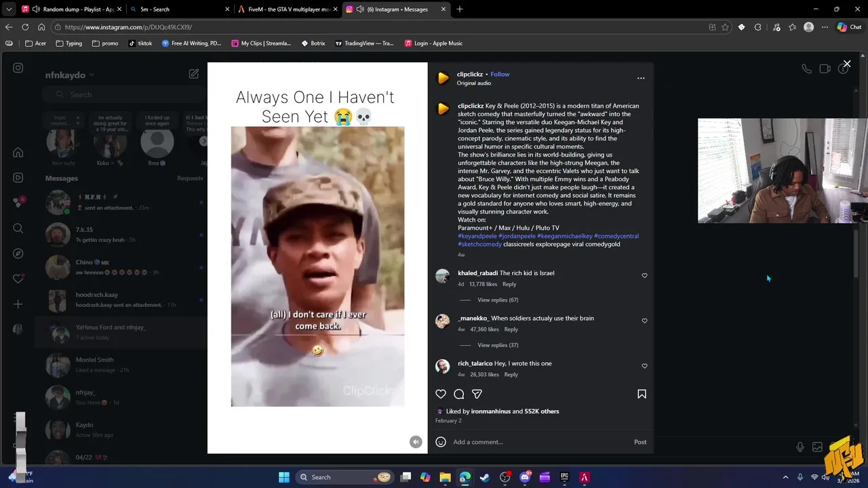The width and height of the screenshot is (868, 488).
Task: Go to the browser home page
Action: pos(41,27)
